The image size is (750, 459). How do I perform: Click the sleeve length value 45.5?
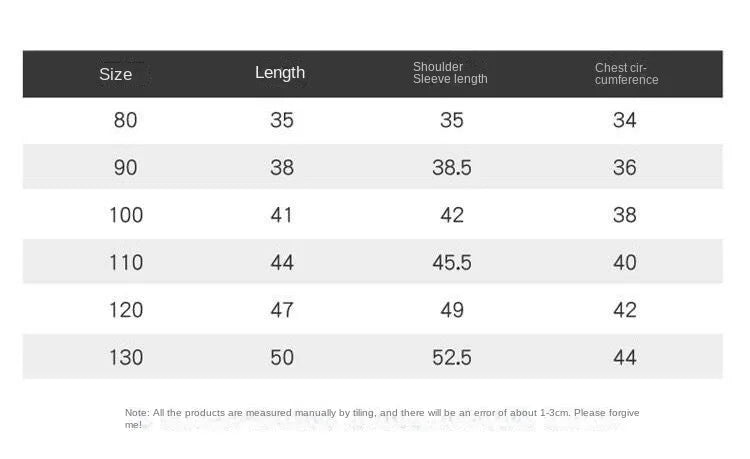(x=451, y=262)
